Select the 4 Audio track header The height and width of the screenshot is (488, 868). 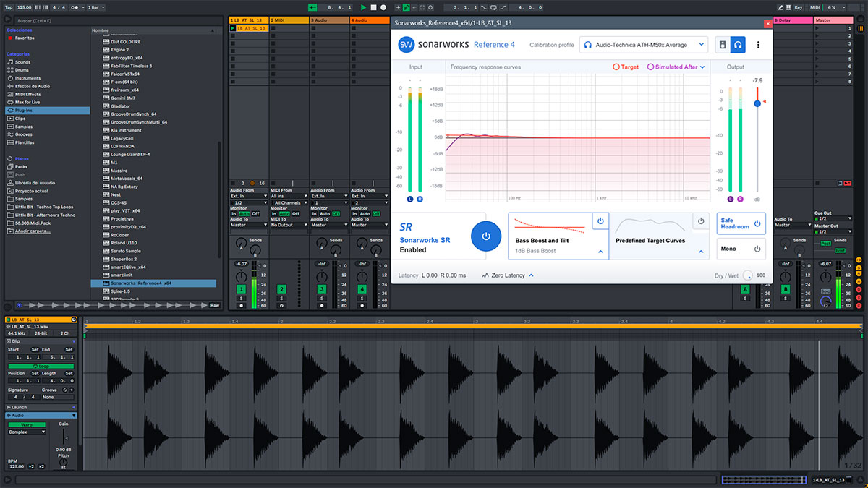point(369,20)
